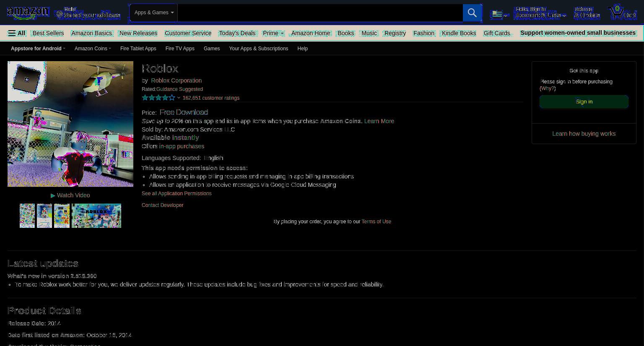Image resolution: width=644 pixels, height=346 pixels.
Task: Open Gift Cards
Action: (497, 33)
